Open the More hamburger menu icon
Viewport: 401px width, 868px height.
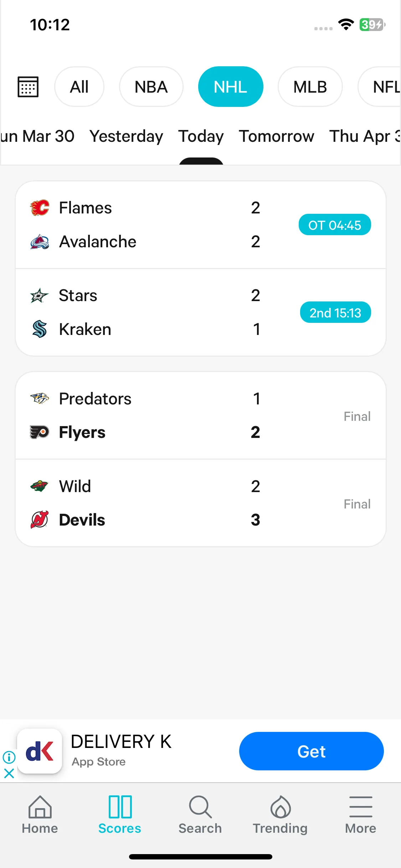361,807
